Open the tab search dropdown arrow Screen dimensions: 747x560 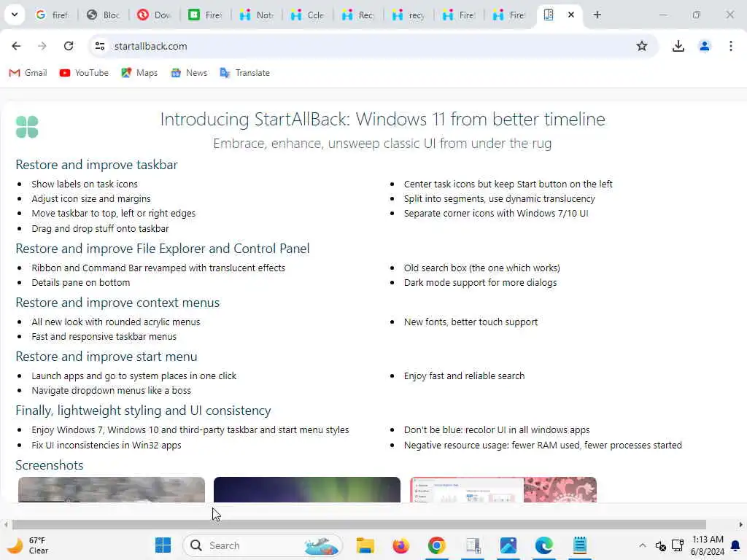pyautogui.click(x=15, y=15)
